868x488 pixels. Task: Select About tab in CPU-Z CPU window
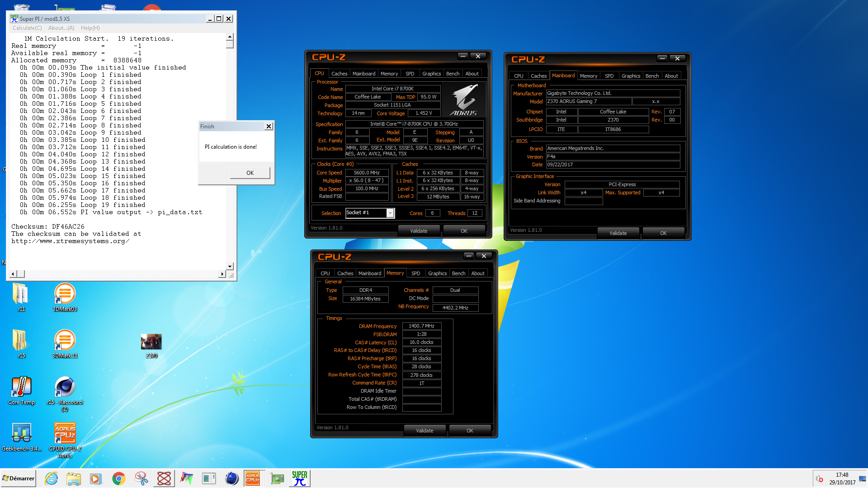(472, 74)
